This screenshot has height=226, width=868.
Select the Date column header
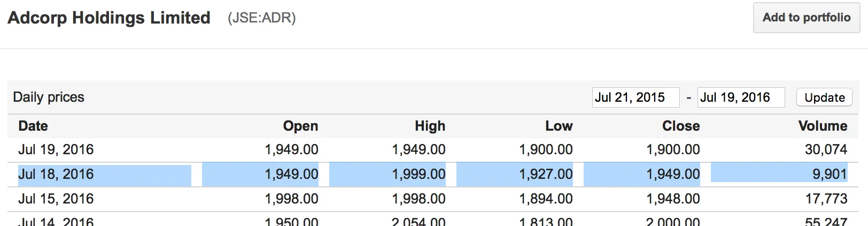(33, 126)
